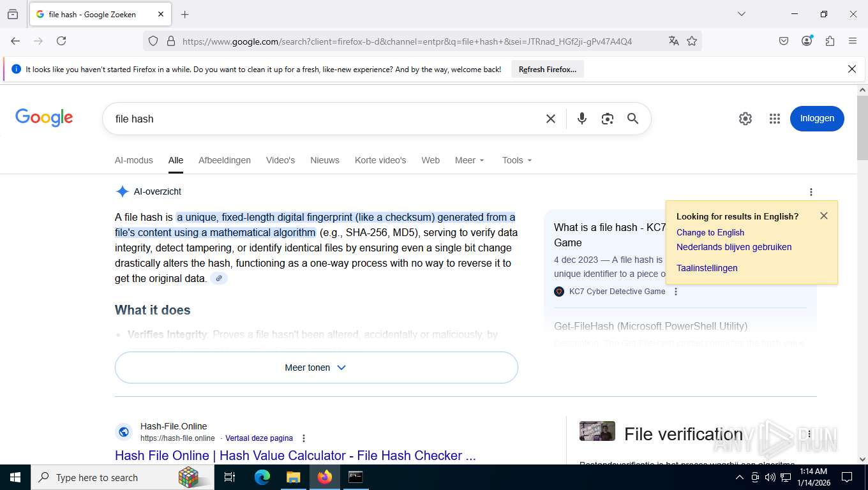Screen dimensions: 868x490
Task: Launch Microsoft Edge from taskbar
Action: pos(262,477)
